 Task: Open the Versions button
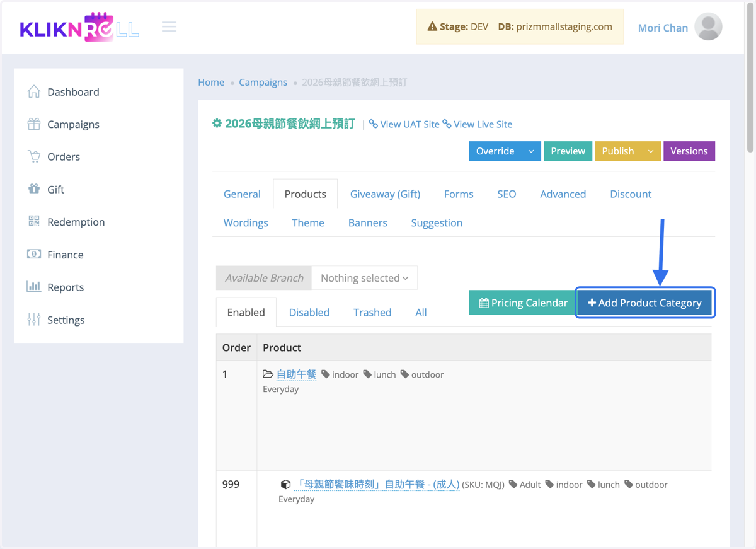coord(689,151)
